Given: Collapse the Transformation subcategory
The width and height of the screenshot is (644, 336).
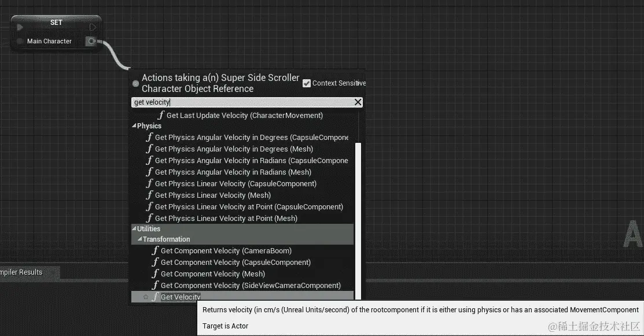Looking at the screenshot, I should tap(139, 239).
